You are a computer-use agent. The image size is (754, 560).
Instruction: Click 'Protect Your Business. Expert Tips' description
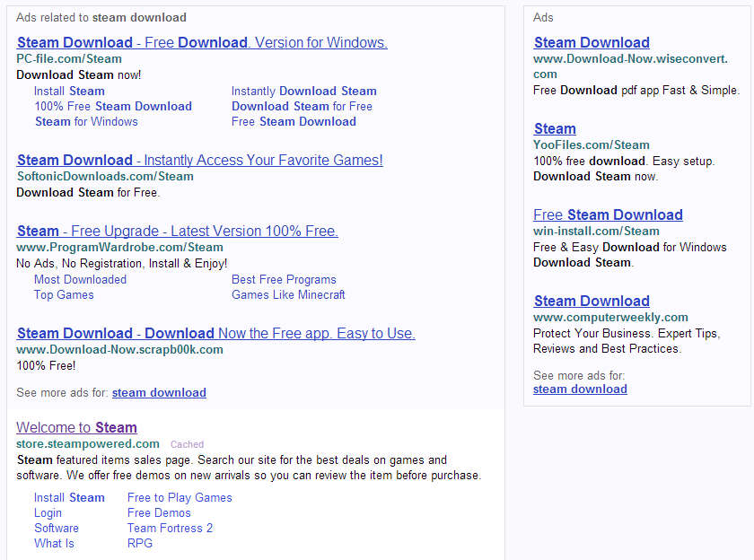coord(627,341)
